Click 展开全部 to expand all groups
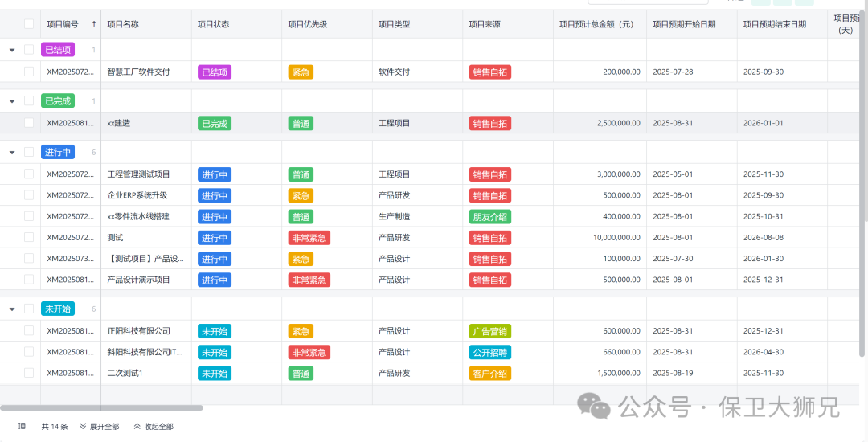The width and height of the screenshot is (868, 442). coord(100,427)
